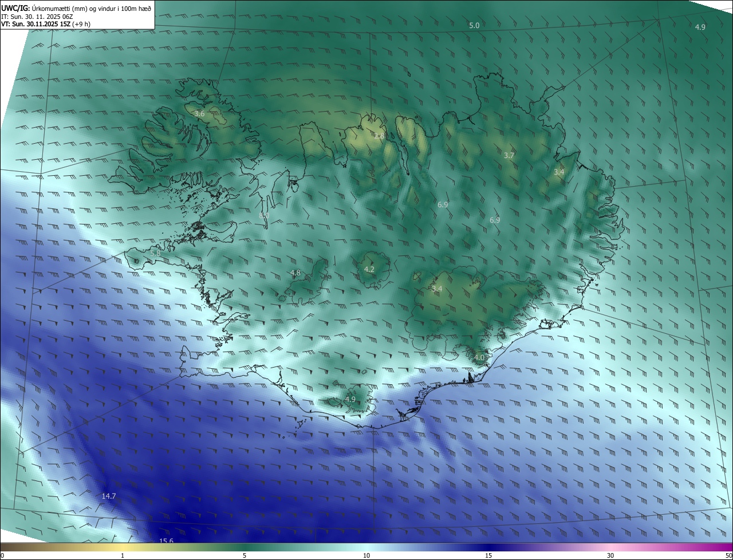
Task: Click the "5" tick on the color scale
Action: 245,555
